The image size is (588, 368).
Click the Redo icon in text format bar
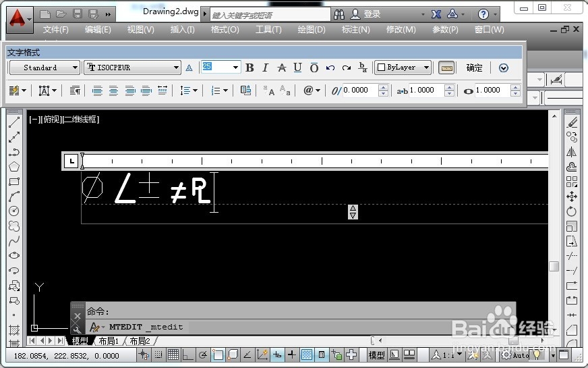pos(347,68)
